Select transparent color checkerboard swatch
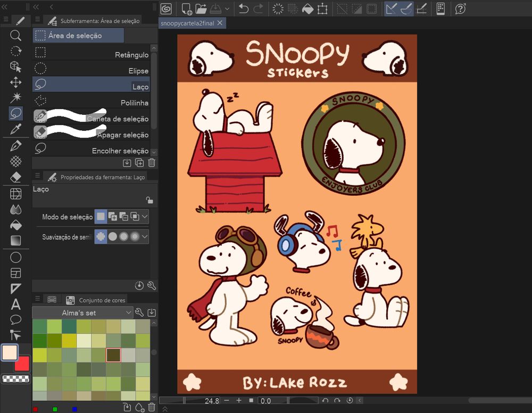The height and width of the screenshot is (413, 532). coord(15,378)
